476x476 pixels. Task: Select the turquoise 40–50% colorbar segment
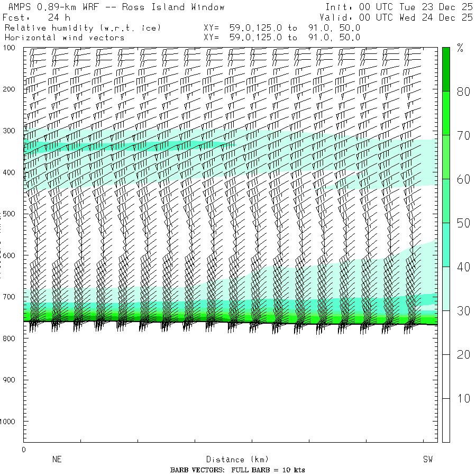pyautogui.click(x=446, y=244)
